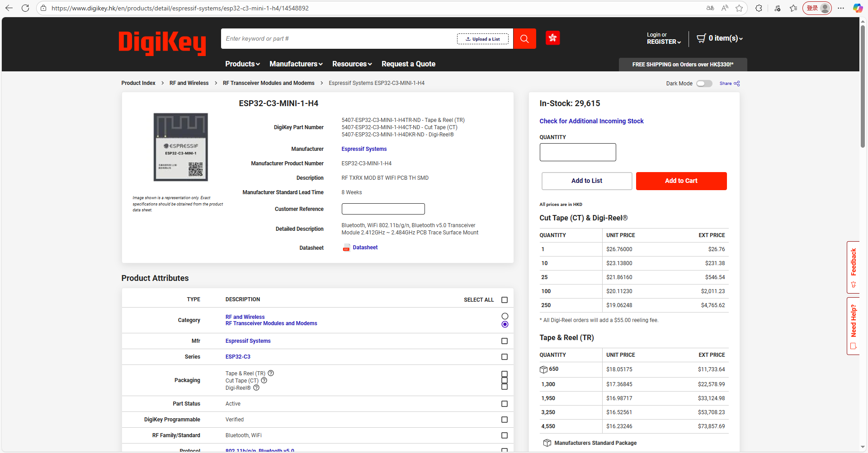Screen dimensions: 868x453
Task: Click the DigiKey logo
Action: tap(162, 43)
